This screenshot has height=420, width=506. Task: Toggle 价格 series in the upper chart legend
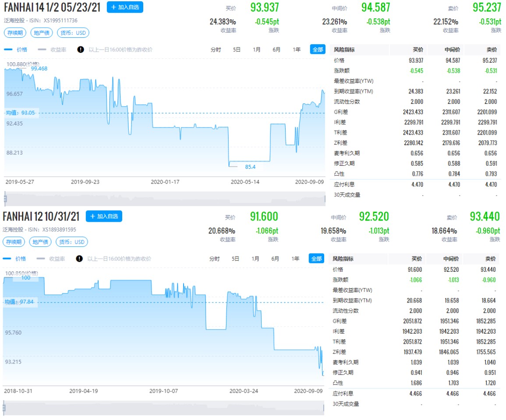[x=16, y=50]
